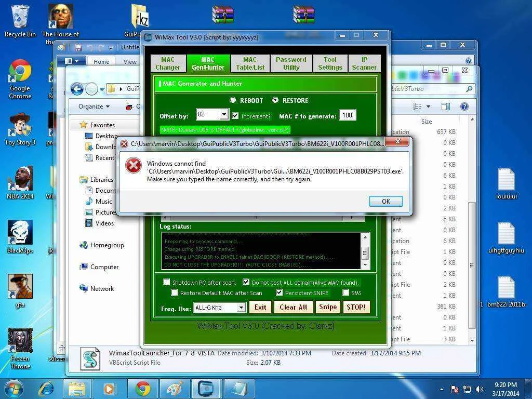Open the Freq. Use ALL-G Khz dropdown
The height and width of the screenshot is (399, 532).
click(x=241, y=308)
